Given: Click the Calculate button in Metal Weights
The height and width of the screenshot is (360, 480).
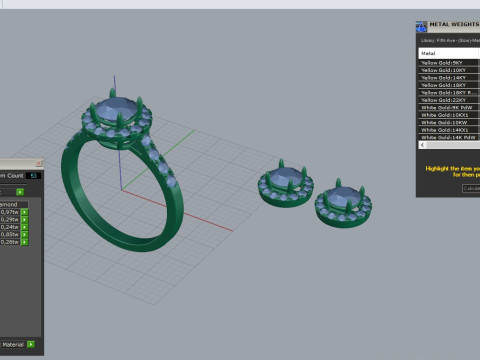Looking at the screenshot, I should pyautogui.click(x=471, y=188).
